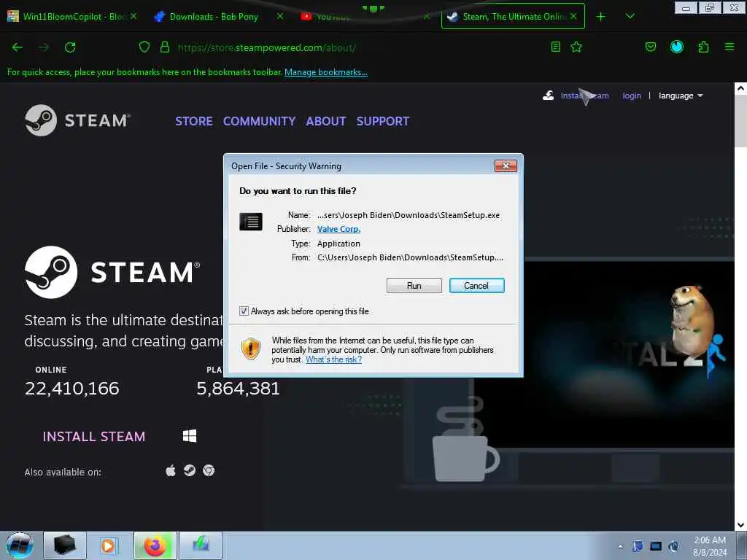Click the Apple macOS availability icon
The height and width of the screenshot is (560, 747).
[x=171, y=471]
